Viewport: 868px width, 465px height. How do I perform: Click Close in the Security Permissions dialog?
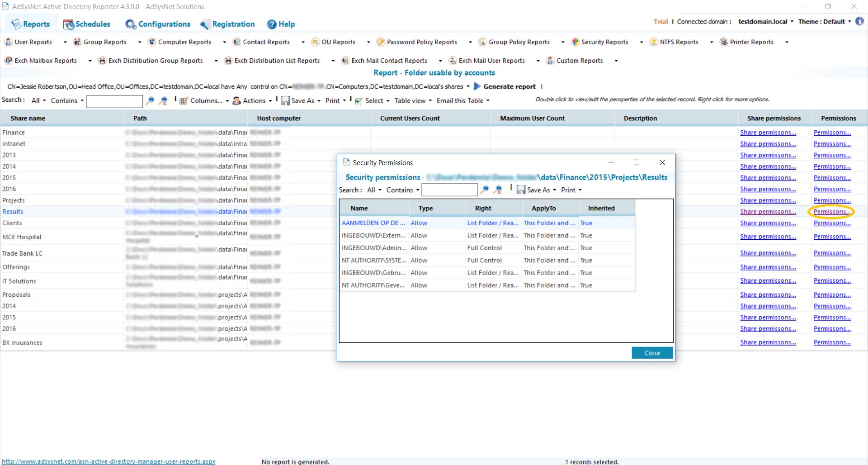pos(652,353)
